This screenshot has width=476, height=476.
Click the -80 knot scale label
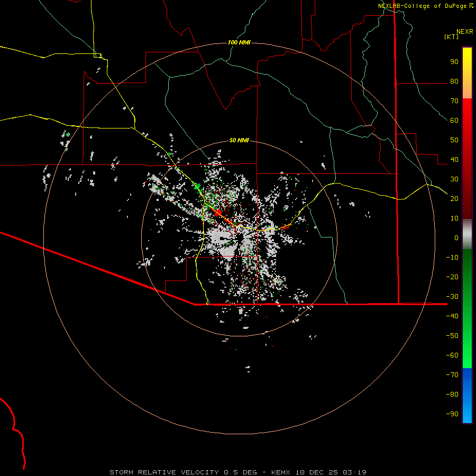(452, 395)
